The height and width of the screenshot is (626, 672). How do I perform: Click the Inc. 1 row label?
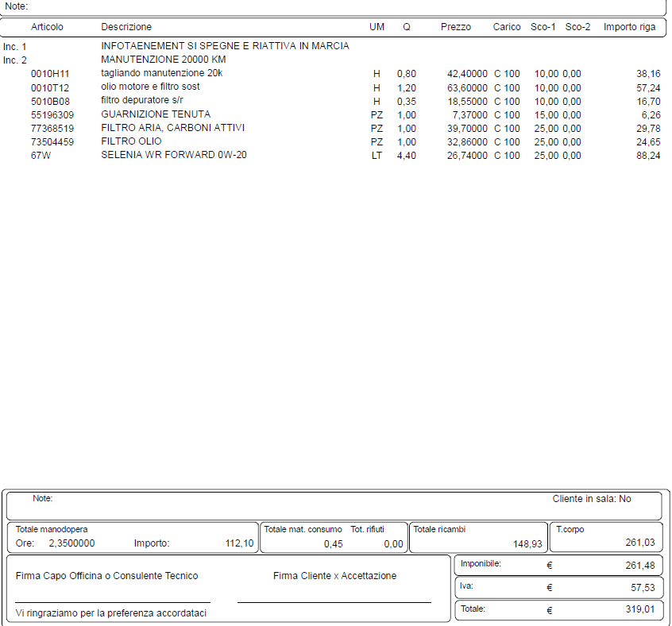tap(15, 47)
